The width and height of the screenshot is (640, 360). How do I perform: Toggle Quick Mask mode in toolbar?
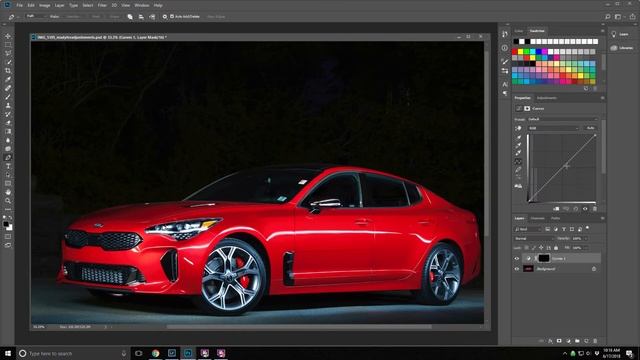pos(8,237)
